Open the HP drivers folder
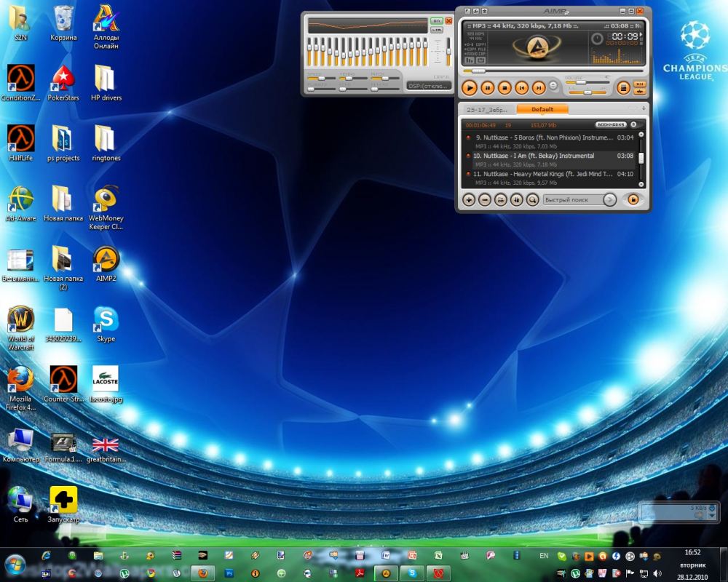The height and width of the screenshot is (582, 728). [106, 83]
